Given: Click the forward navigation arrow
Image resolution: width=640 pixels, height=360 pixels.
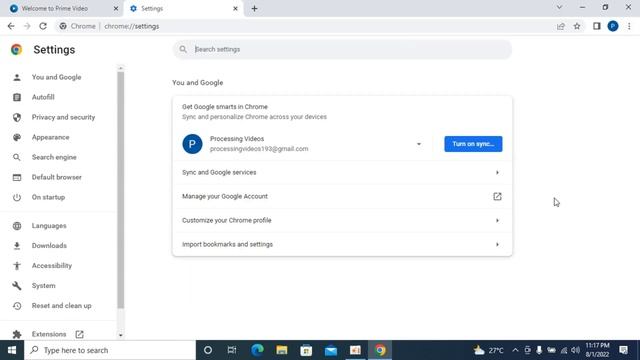Looking at the screenshot, I should coord(27,26).
